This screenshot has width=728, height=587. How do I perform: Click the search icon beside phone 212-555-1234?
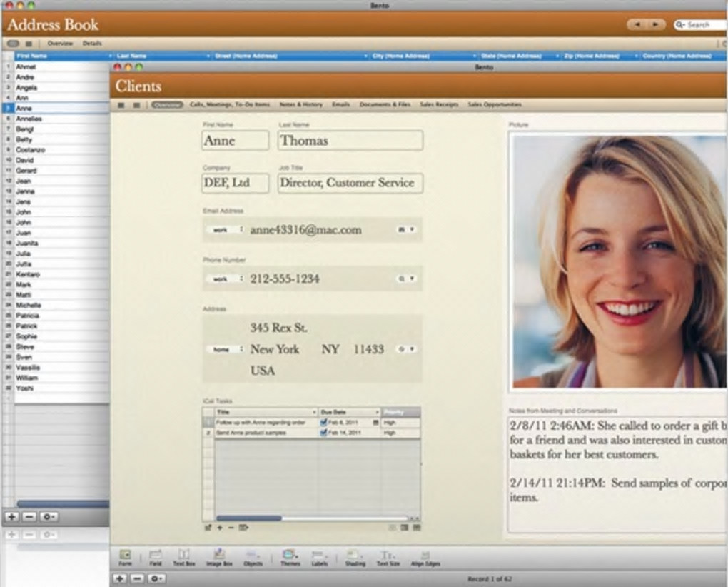tap(402, 279)
